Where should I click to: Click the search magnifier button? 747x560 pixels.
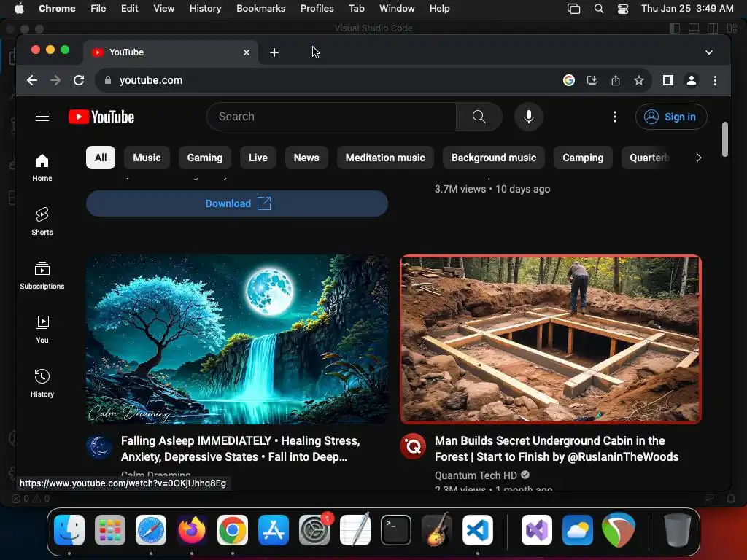(479, 117)
